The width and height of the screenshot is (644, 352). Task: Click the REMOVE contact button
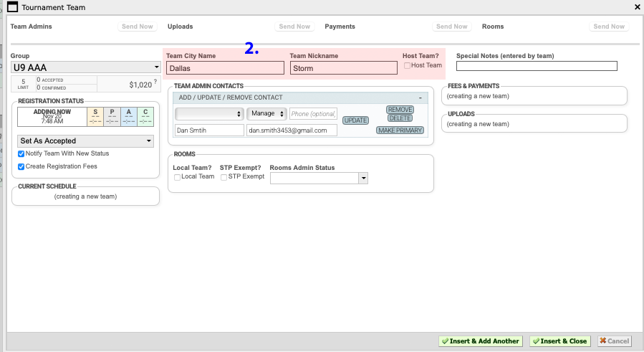click(x=400, y=110)
